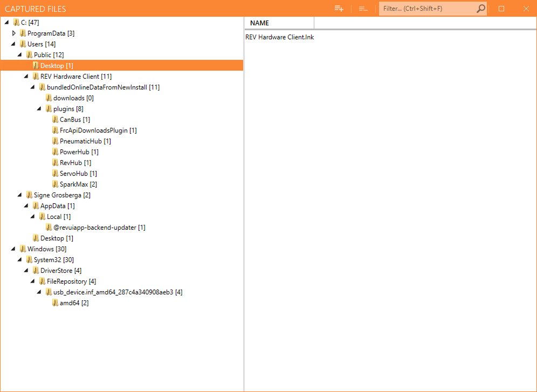
Task: Expand the ProgramData folder node
Action: (14, 33)
